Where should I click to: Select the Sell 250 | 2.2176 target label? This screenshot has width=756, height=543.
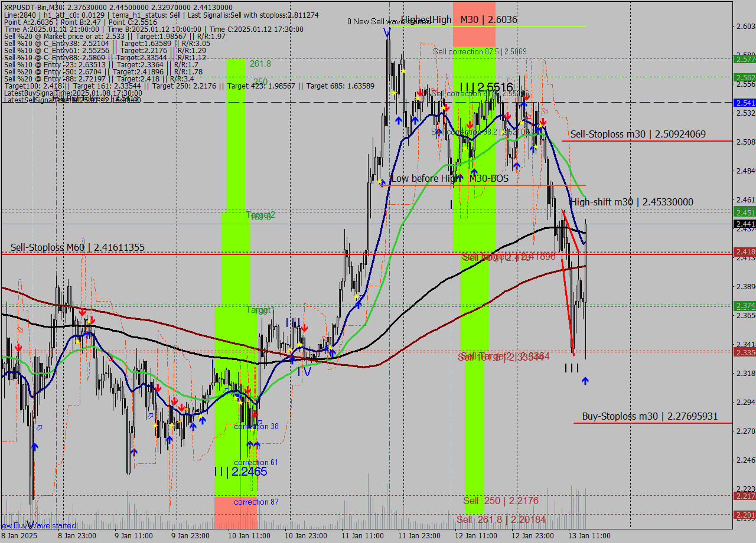(x=501, y=501)
